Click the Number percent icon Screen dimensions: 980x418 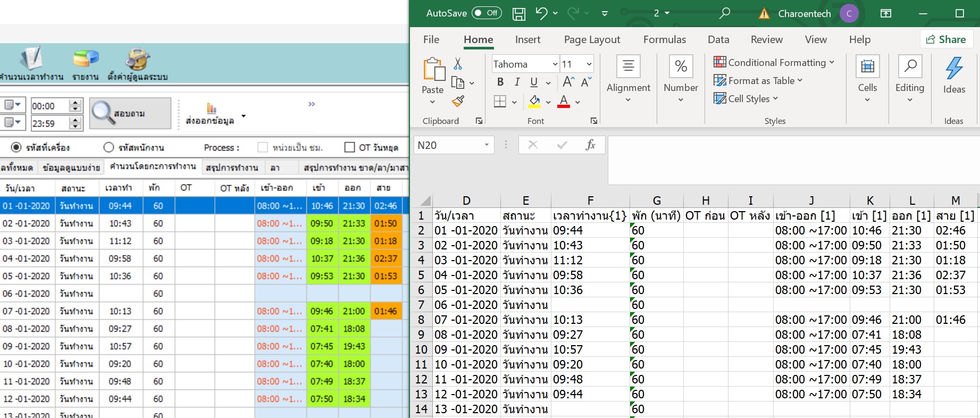click(x=681, y=66)
